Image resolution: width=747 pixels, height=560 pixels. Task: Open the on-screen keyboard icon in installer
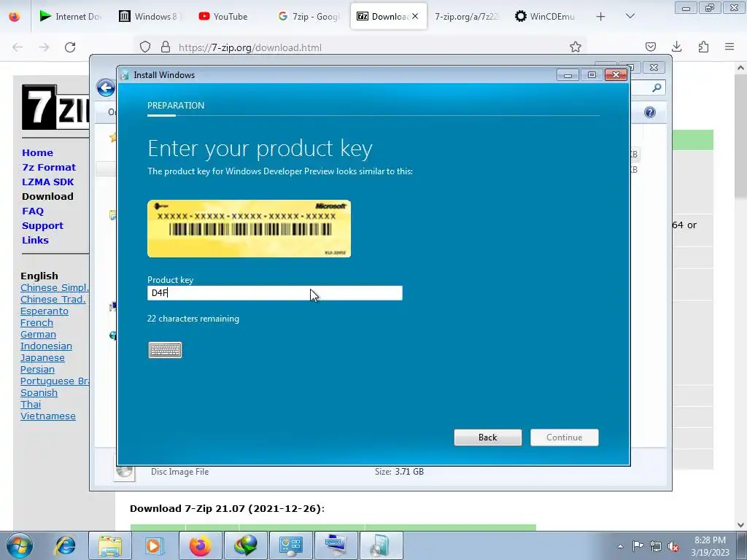[x=165, y=350]
